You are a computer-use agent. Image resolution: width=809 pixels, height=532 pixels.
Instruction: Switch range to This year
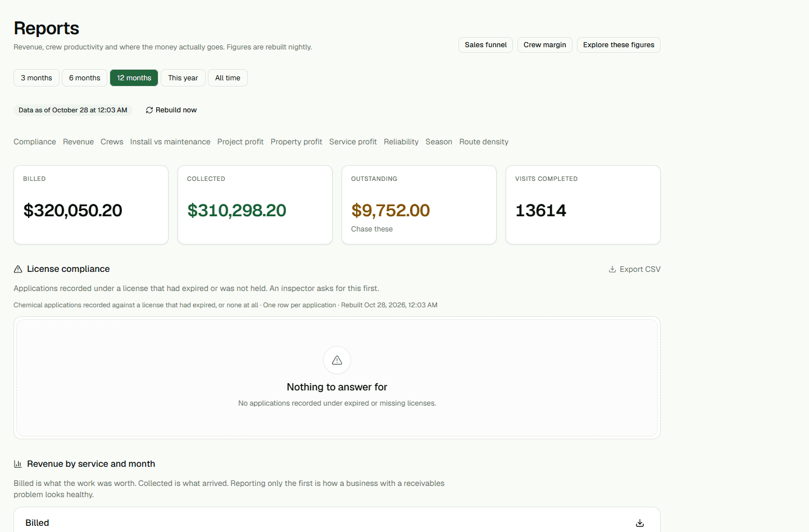(183, 78)
